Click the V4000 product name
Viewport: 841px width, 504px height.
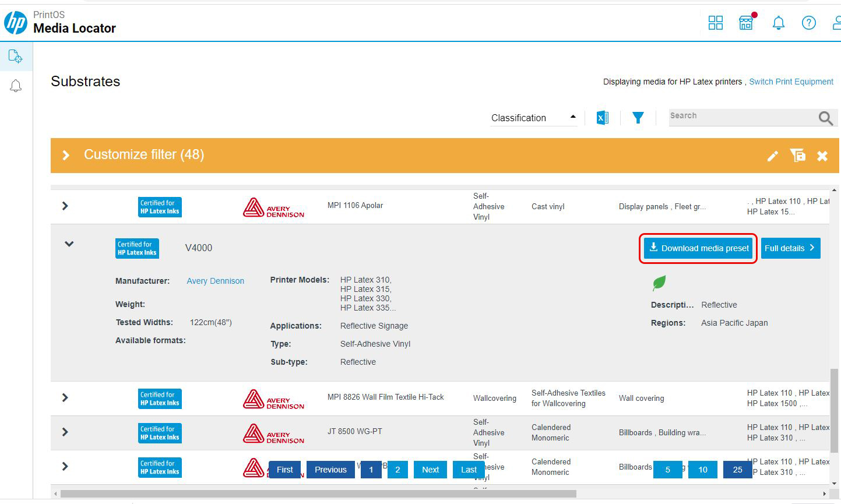tap(199, 248)
